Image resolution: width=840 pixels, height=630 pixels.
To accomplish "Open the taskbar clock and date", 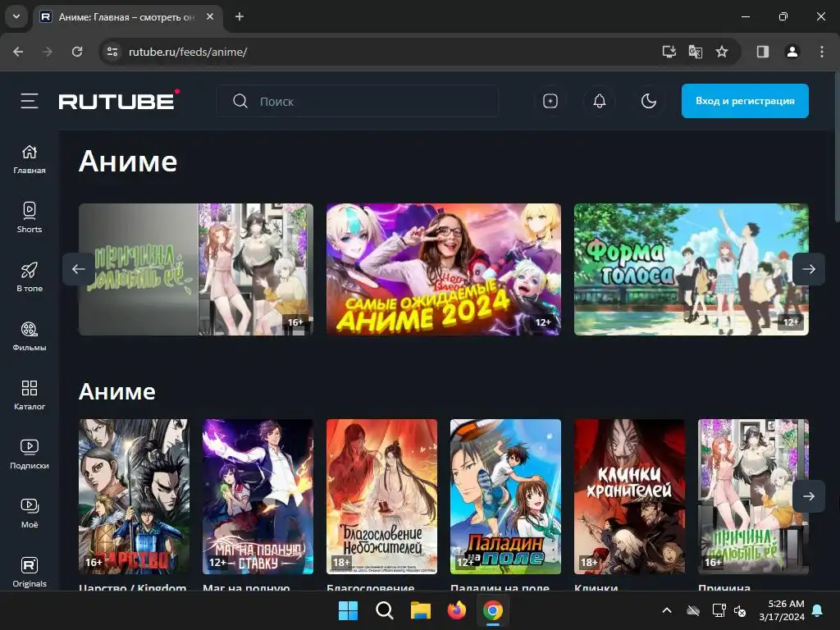I will (782, 610).
